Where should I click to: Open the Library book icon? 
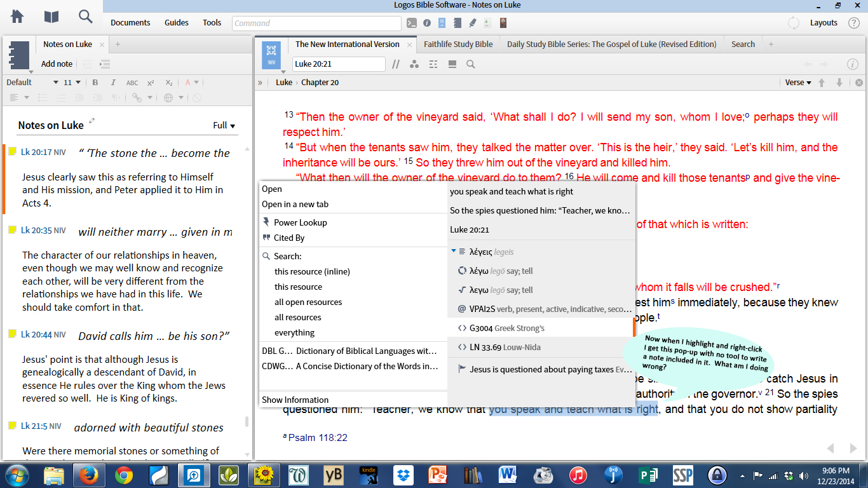pos(51,17)
